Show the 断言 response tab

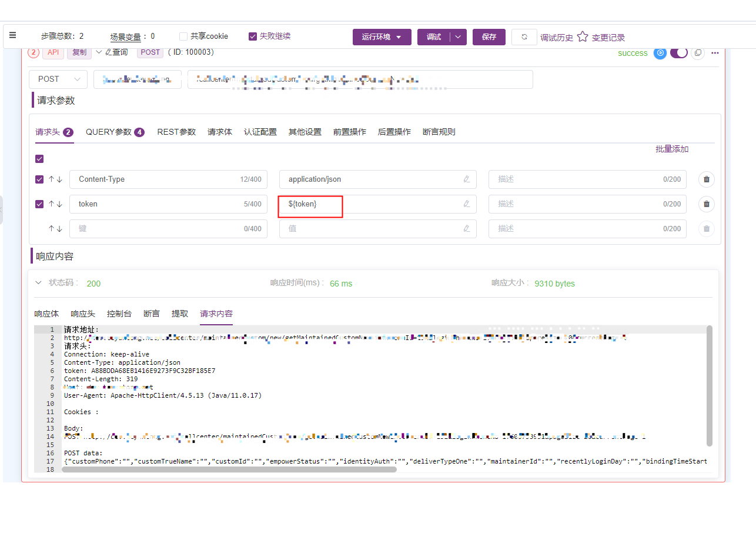[x=152, y=314]
